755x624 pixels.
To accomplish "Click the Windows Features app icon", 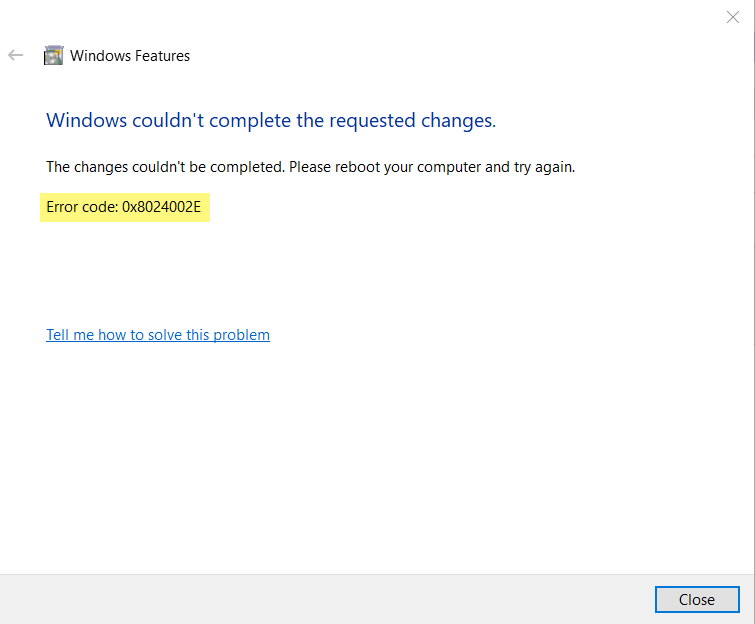I will pos(53,56).
